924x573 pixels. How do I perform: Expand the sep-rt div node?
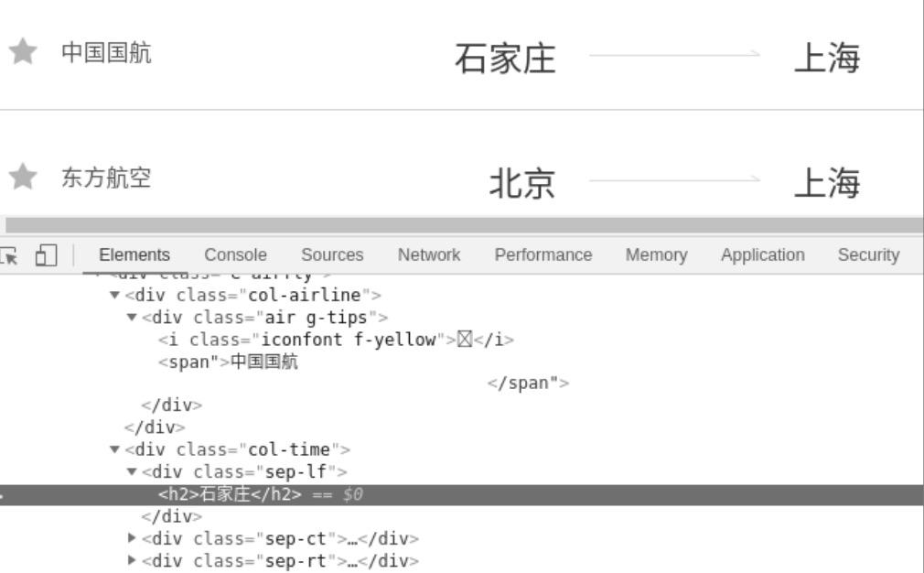pos(132,561)
